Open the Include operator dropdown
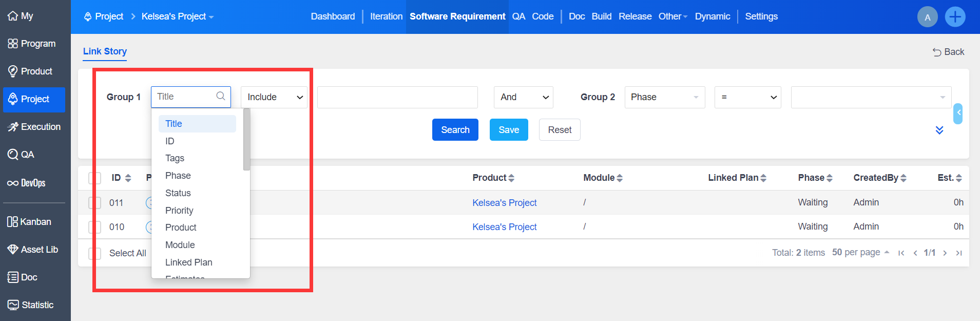Screen dimensions: 980x321 (x=274, y=97)
